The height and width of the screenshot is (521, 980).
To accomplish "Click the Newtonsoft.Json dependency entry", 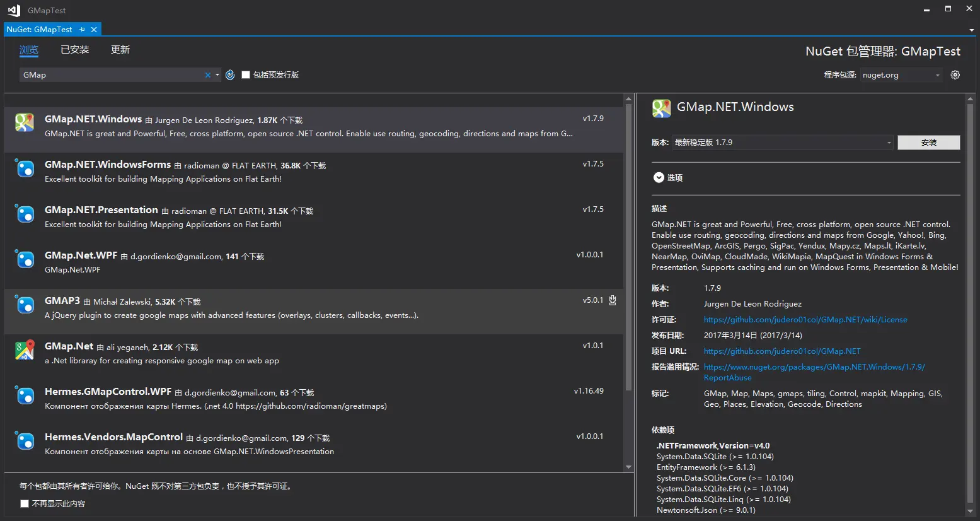I will point(706,510).
